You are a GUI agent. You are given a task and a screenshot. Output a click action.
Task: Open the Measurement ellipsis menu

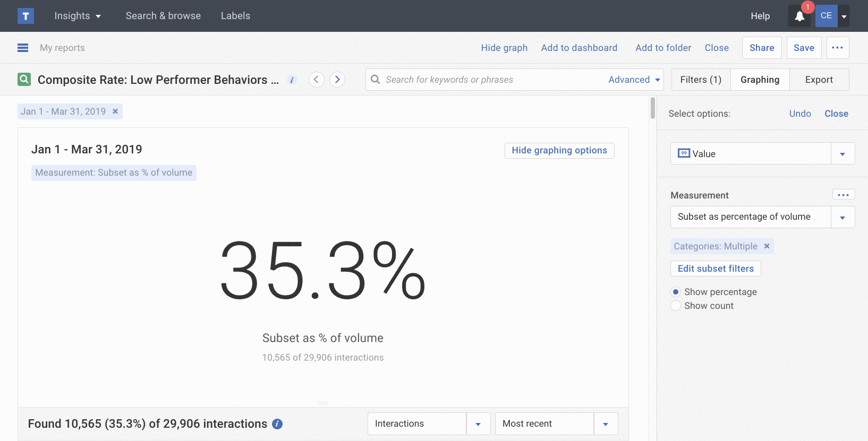pos(843,195)
